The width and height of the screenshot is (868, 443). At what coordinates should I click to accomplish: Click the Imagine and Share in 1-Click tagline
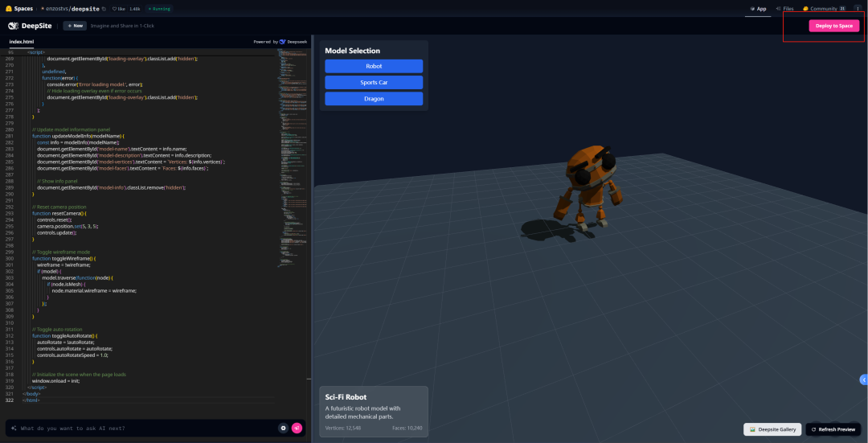point(122,26)
